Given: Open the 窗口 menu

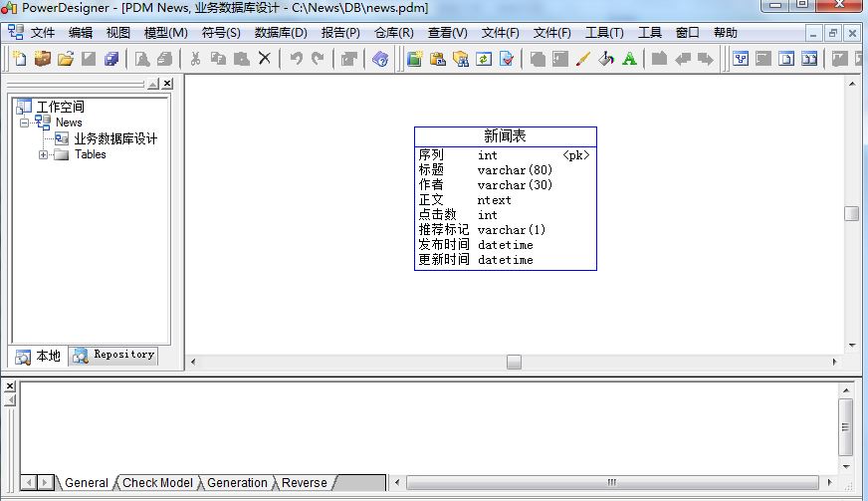Looking at the screenshot, I should pos(688,33).
